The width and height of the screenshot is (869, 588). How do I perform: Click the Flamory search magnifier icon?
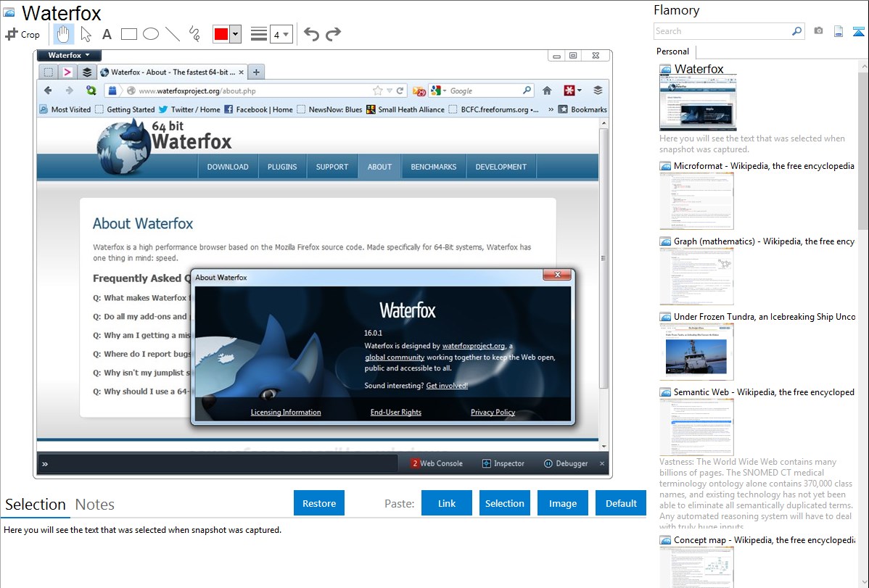point(796,31)
